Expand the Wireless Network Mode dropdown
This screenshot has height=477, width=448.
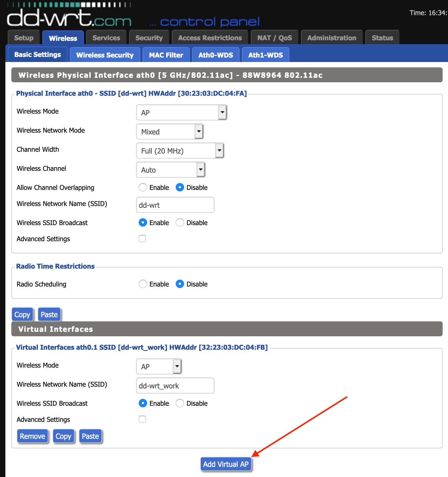[170, 131]
